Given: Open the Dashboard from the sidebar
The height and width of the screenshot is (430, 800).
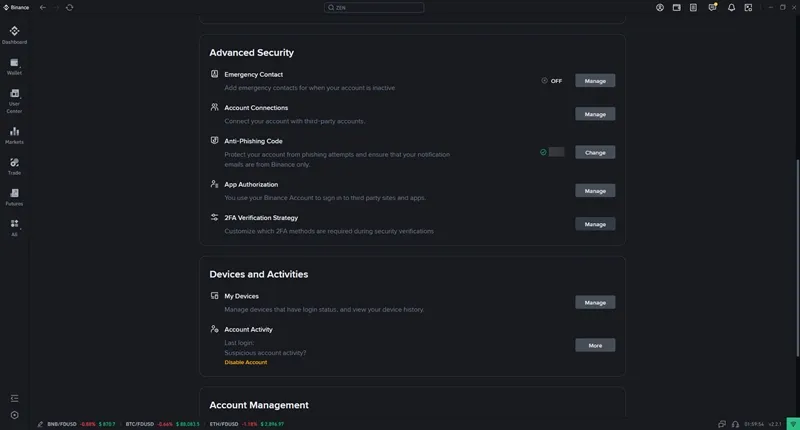Looking at the screenshot, I should coord(14,35).
